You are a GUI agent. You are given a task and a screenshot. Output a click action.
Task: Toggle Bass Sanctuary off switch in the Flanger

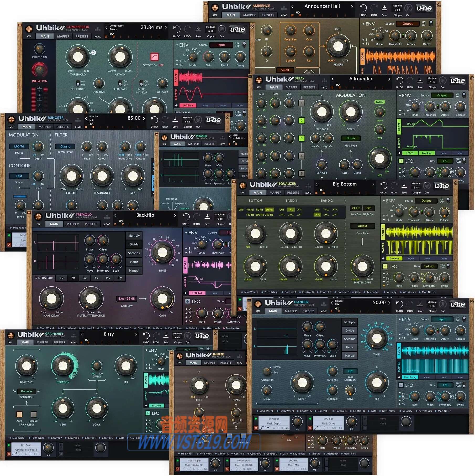(x=350, y=371)
